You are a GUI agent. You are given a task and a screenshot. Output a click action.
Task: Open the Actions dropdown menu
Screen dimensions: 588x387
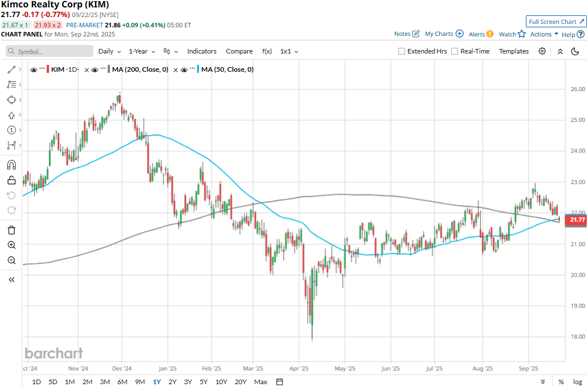click(x=544, y=34)
